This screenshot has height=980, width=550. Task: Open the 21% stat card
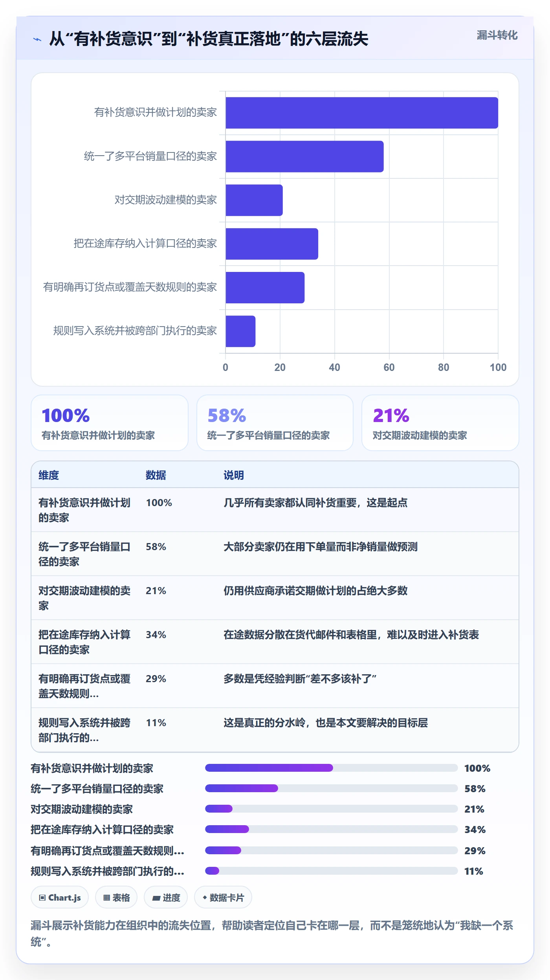click(440, 423)
